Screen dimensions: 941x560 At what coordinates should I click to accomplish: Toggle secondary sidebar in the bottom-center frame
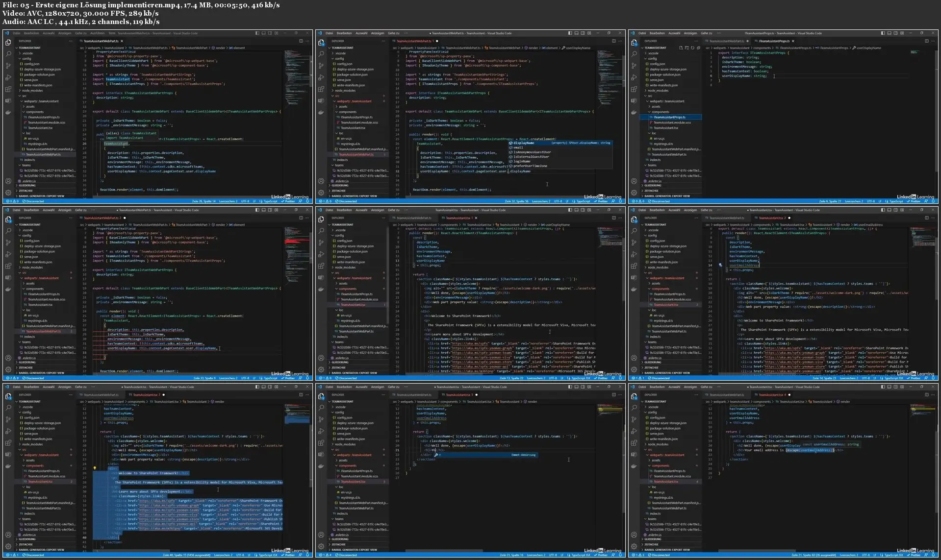pos(583,387)
